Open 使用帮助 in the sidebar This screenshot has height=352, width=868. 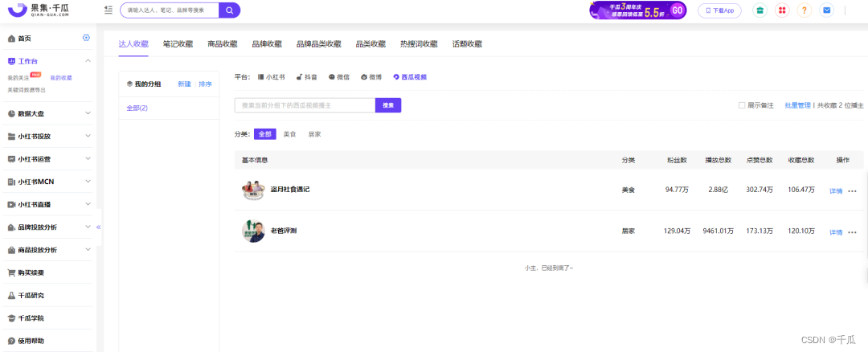pyautogui.click(x=31, y=341)
